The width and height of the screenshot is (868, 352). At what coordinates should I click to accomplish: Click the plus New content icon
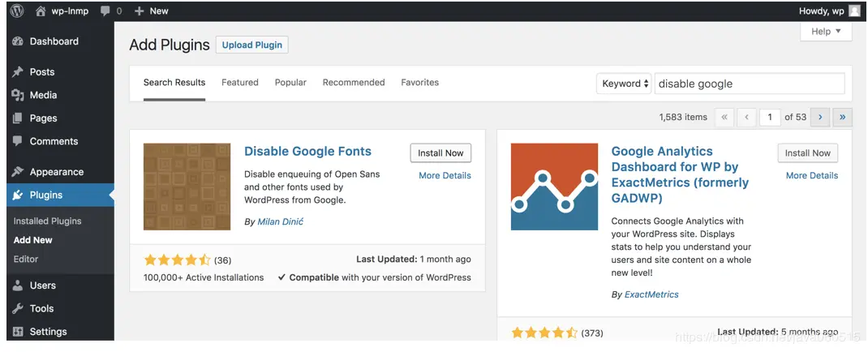click(x=139, y=11)
